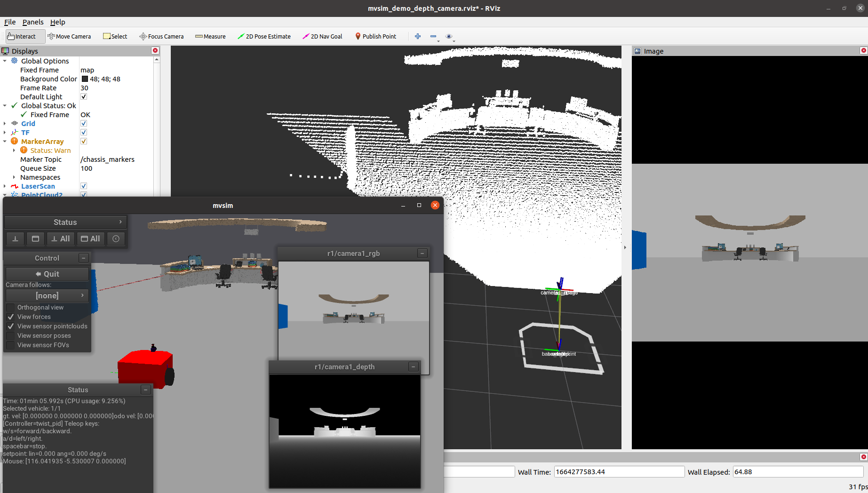This screenshot has height=493, width=868.
Task: Activate the Move Camera tool
Action: (x=70, y=36)
